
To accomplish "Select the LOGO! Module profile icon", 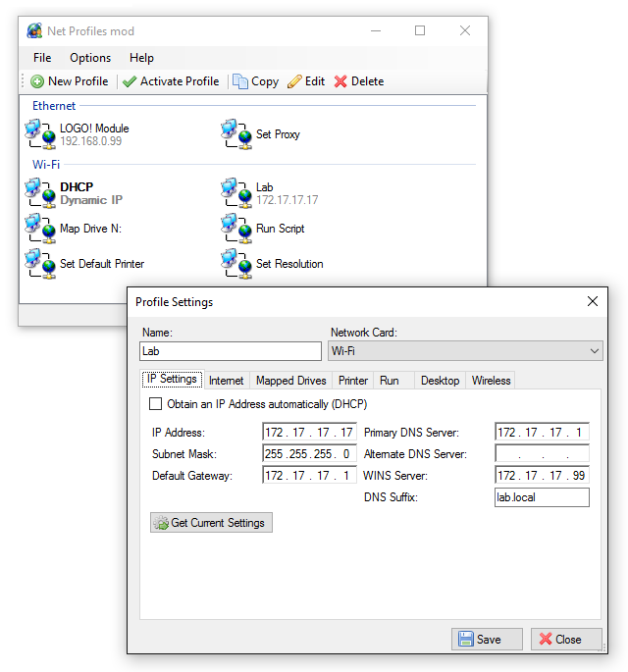I will (40, 134).
